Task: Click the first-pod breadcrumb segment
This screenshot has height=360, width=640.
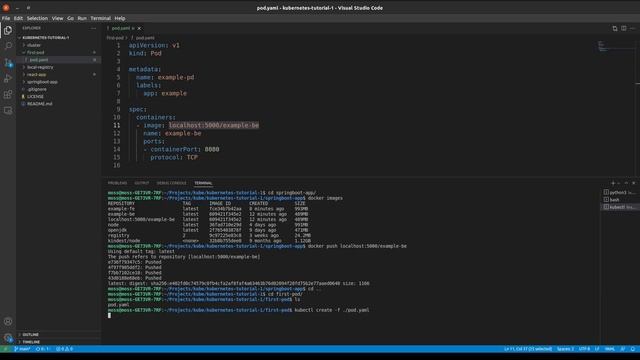Action: 115,38
